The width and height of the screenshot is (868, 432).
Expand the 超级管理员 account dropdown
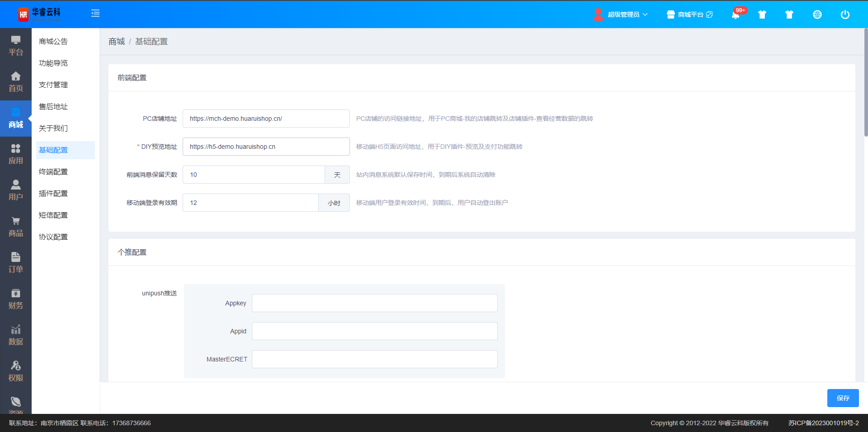coord(621,14)
